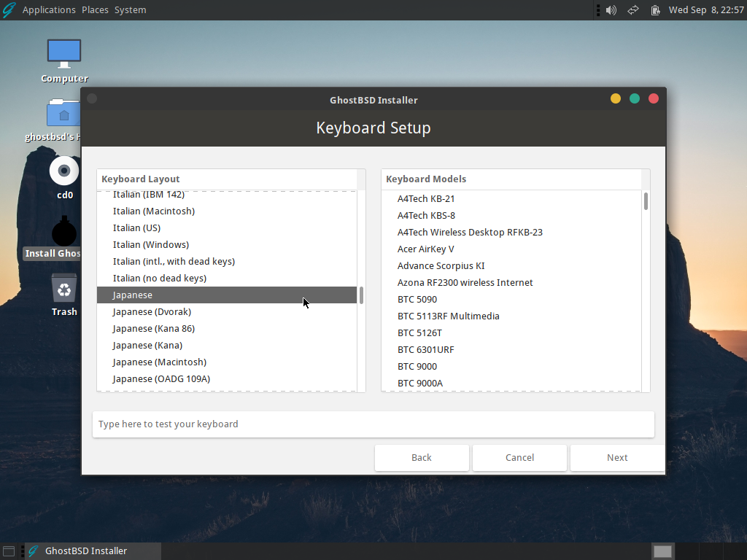
Task: Select Japanese (Macintosh) layout
Action: coord(227,362)
